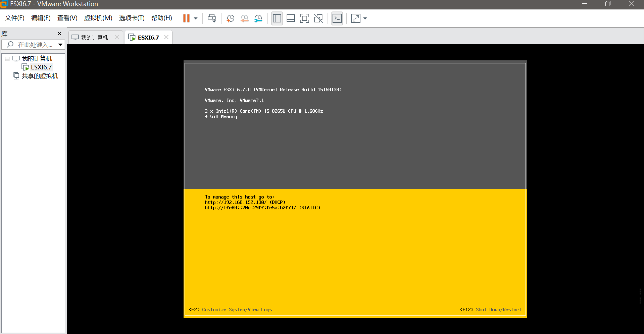Select 我的计算机 in the library tree
Image resolution: width=644 pixels, height=334 pixels.
pos(37,59)
